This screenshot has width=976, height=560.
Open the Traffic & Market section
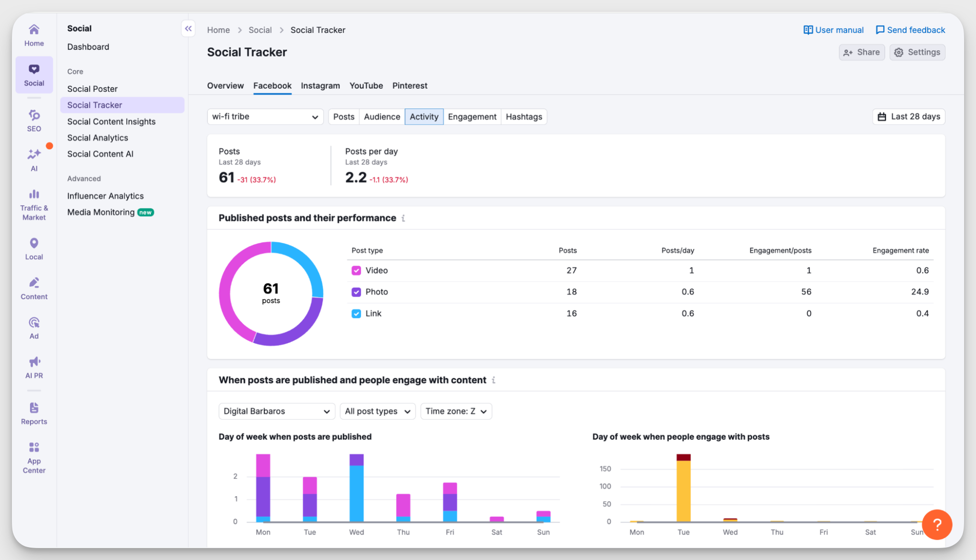tap(33, 202)
